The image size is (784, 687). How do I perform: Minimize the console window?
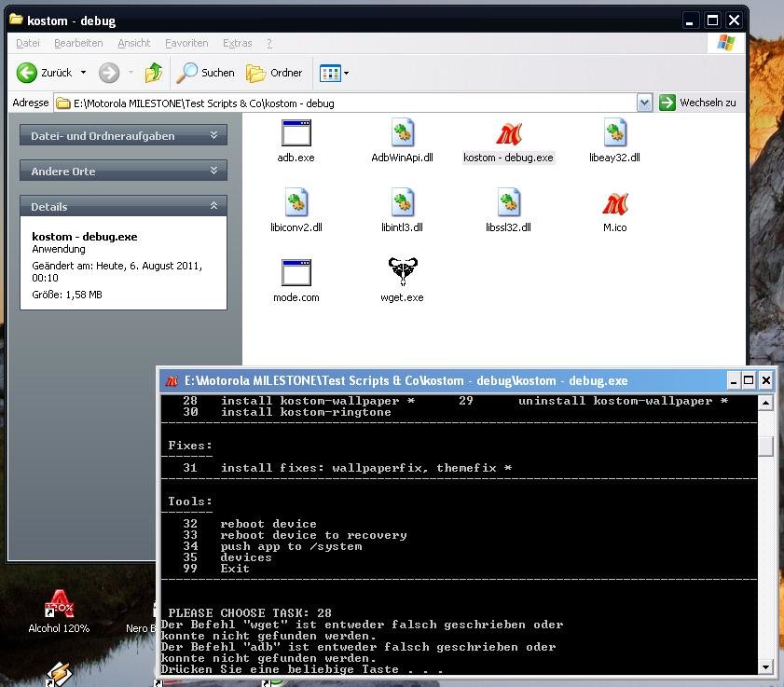pos(734,381)
